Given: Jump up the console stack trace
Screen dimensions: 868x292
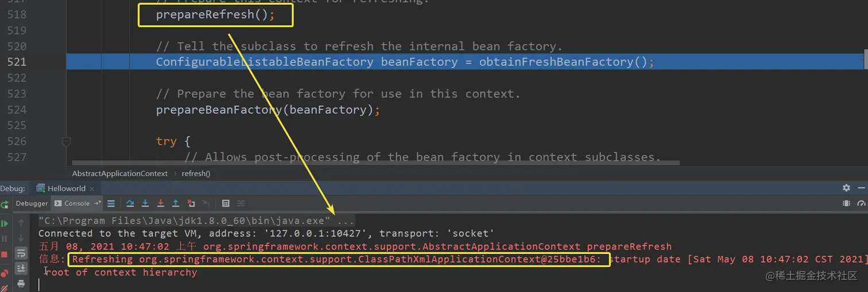Looking at the screenshot, I should pyautogui.click(x=21, y=222).
